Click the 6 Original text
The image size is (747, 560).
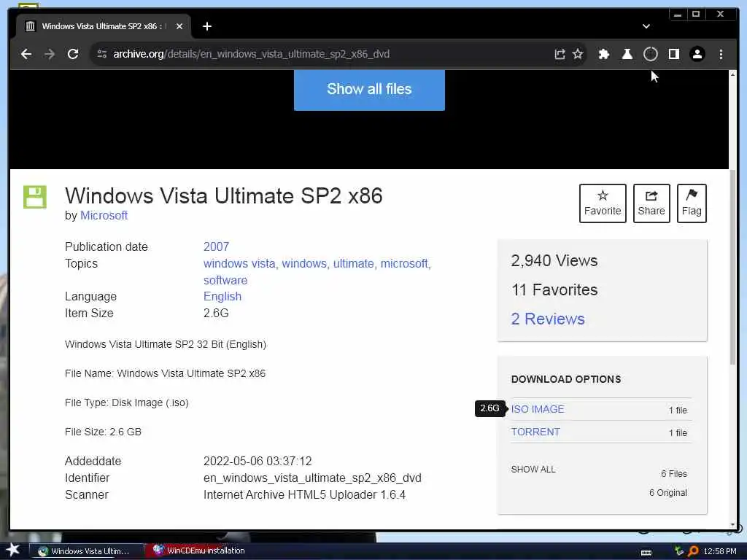point(668,492)
